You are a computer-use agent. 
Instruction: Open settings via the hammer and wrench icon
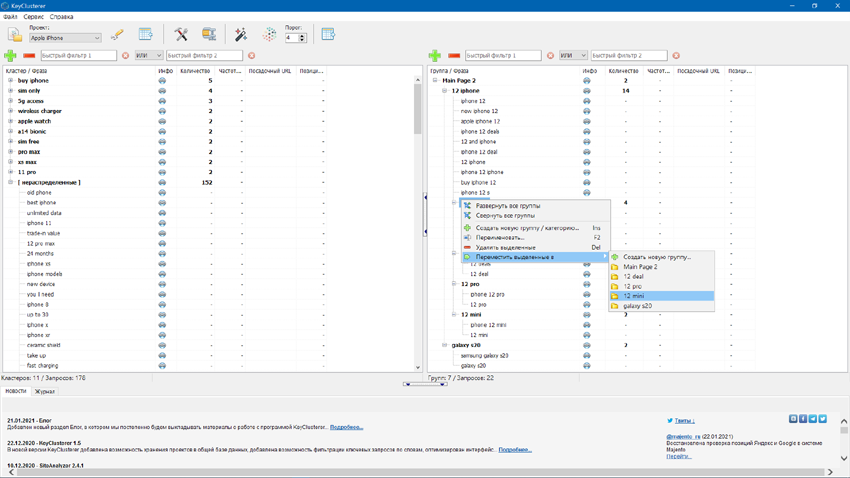point(181,34)
